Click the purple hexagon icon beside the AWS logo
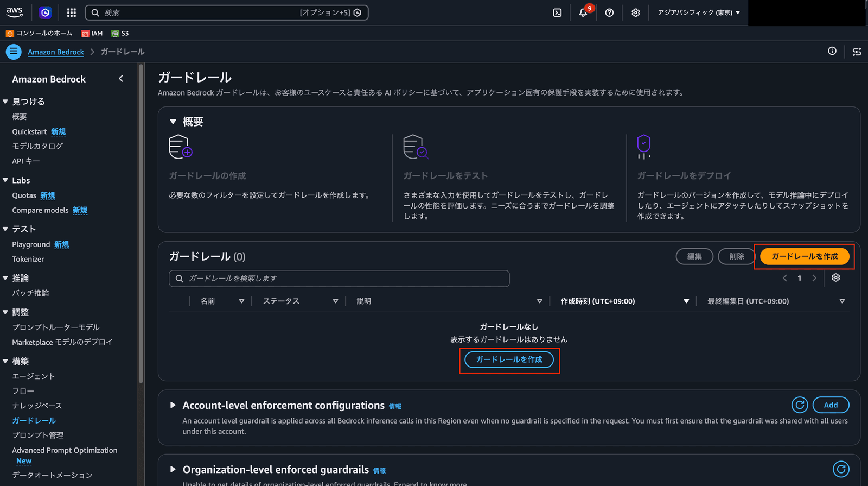 46,12
